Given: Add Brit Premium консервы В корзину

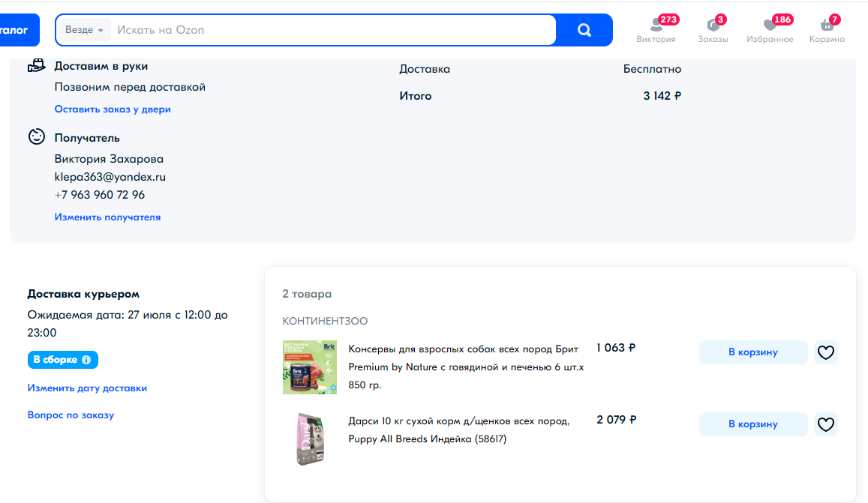Looking at the screenshot, I should [x=753, y=352].
